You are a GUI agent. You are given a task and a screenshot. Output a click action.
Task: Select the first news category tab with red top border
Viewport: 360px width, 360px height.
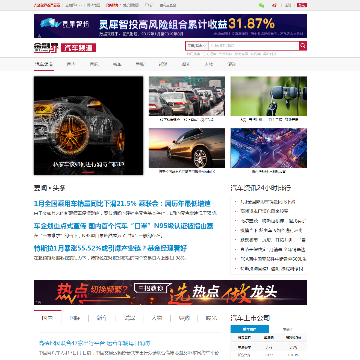(47, 318)
